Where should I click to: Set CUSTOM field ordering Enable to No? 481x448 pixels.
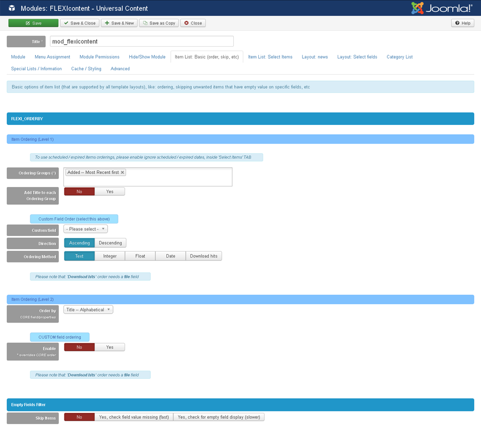(79, 347)
